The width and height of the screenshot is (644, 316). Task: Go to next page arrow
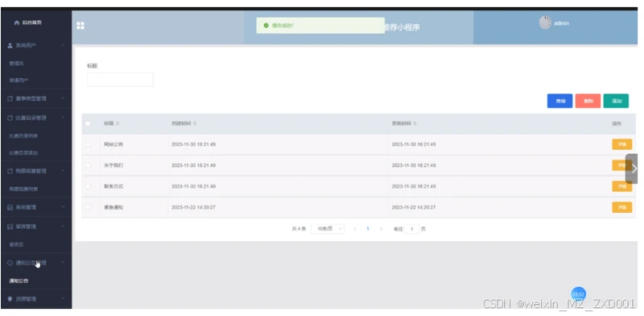(x=381, y=229)
